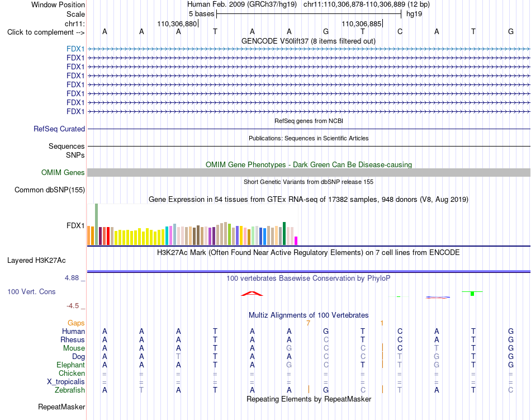Click the "Window Position" label
The image size is (531, 420).
58,4
